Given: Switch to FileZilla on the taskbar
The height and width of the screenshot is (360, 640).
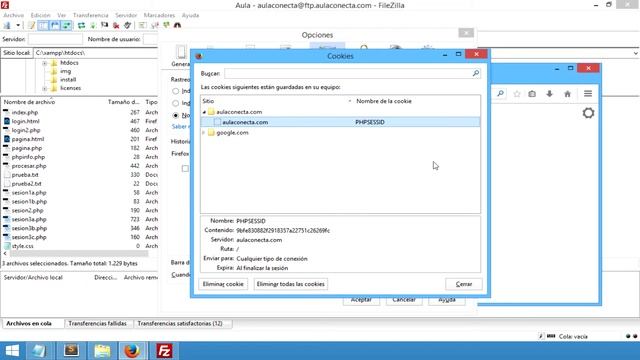Looking at the screenshot, I should pyautogui.click(x=164, y=351).
